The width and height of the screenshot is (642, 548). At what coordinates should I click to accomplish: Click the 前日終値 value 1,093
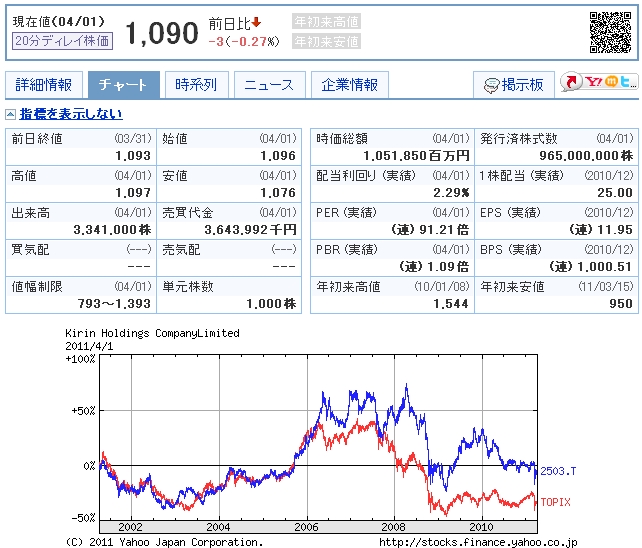click(x=133, y=156)
